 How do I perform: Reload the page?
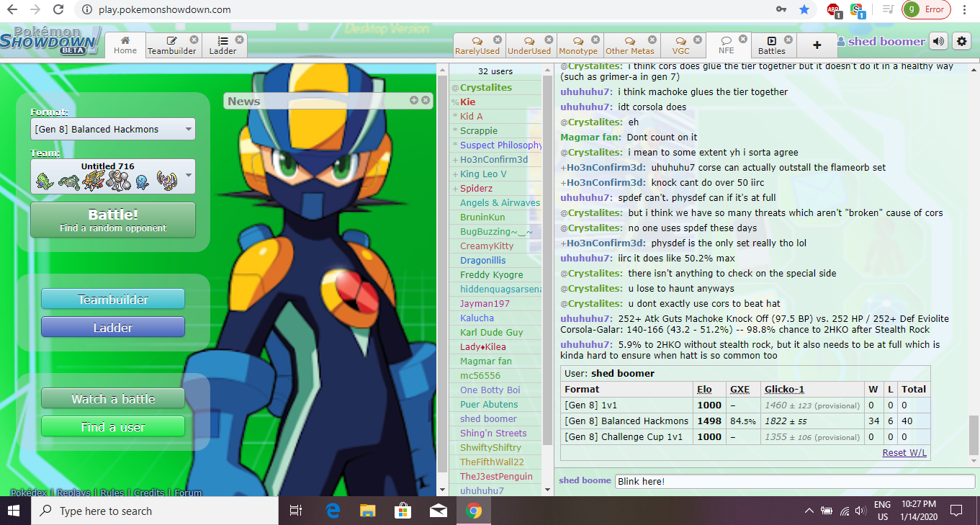pyautogui.click(x=60, y=9)
